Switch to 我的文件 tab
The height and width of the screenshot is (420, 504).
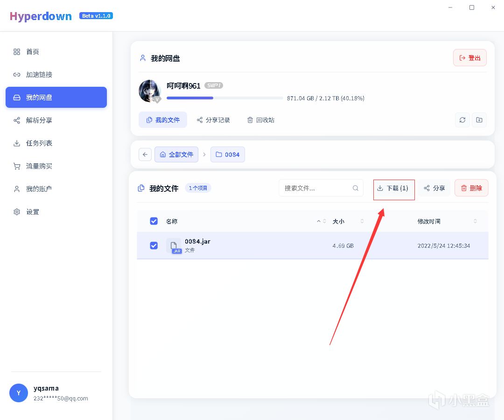[x=163, y=120]
